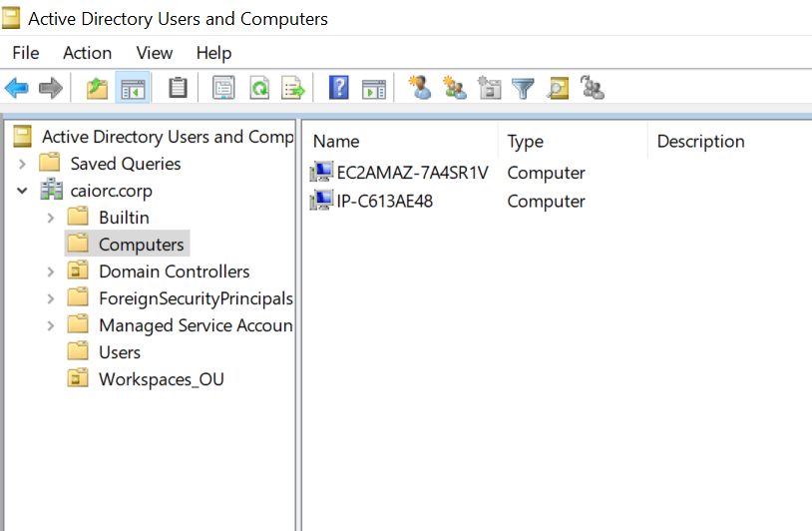Expand the ForeignSecurityPrincipals node
The height and width of the screenshot is (531, 812).
[50, 298]
